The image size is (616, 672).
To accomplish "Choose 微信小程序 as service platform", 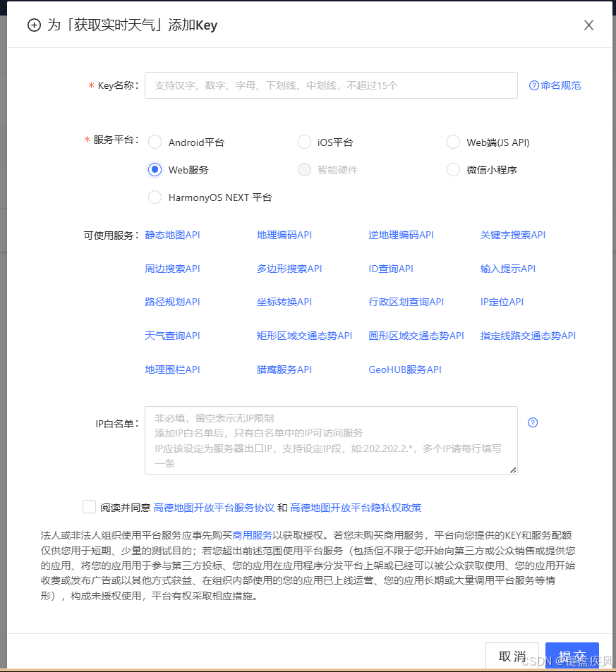I will point(453,169).
